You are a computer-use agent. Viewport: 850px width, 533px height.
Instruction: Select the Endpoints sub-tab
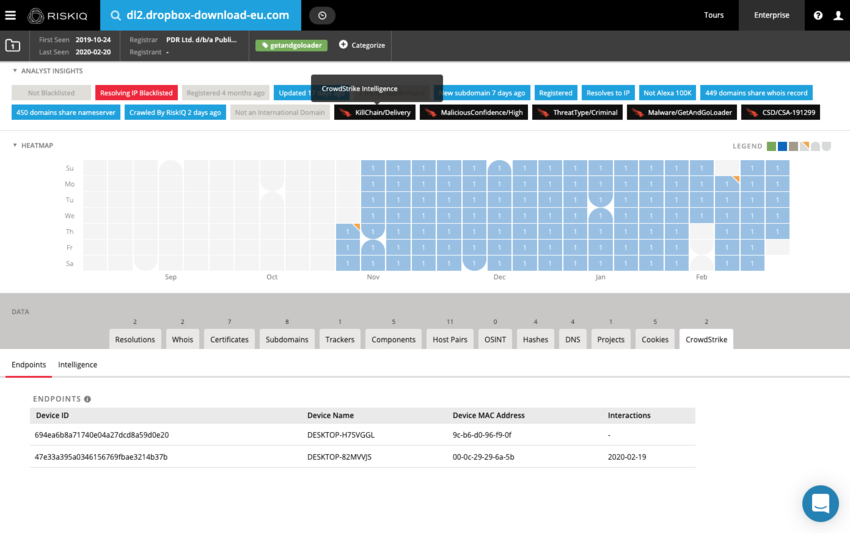click(x=29, y=365)
